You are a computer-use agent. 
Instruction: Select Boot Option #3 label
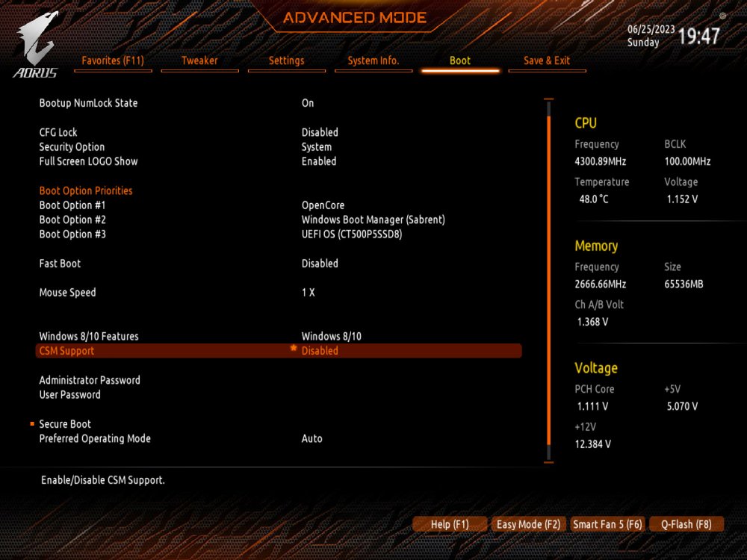[x=72, y=234]
